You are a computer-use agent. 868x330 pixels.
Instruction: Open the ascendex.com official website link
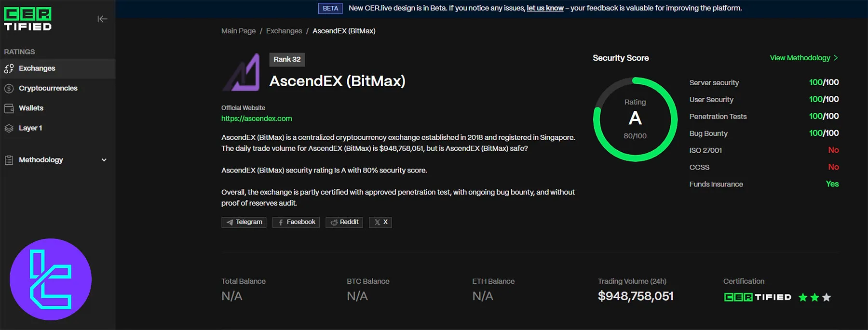257,119
